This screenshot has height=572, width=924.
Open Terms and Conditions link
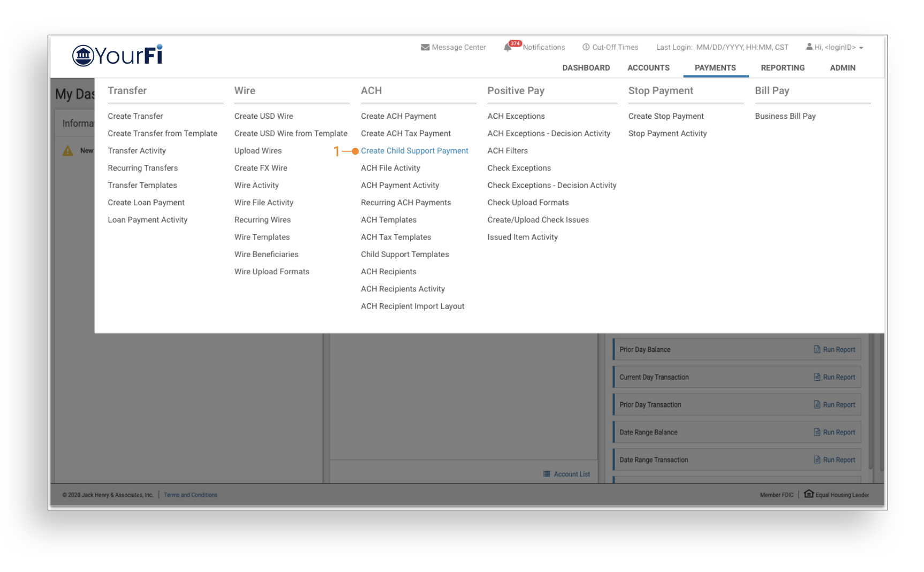pyautogui.click(x=191, y=495)
